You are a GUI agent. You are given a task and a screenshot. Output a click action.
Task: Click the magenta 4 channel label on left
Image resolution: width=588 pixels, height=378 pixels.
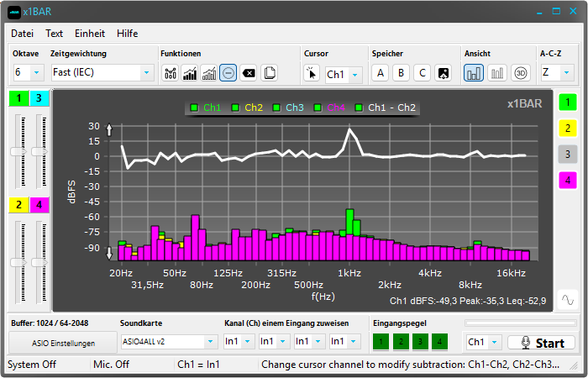tap(39, 205)
